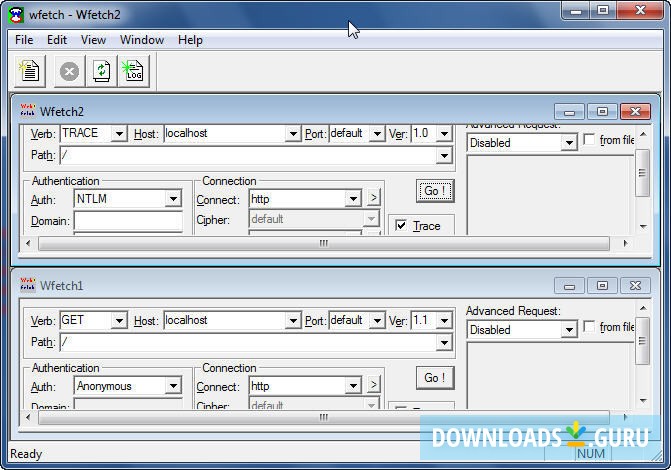Expand the Port dropdown in Wfetch1
The height and width of the screenshot is (470, 671).
click(x=377, y=321)
